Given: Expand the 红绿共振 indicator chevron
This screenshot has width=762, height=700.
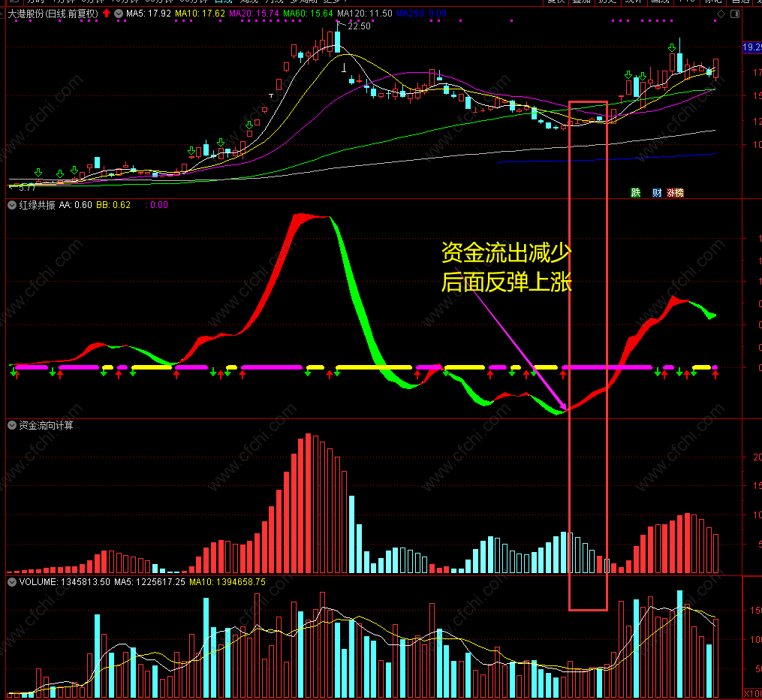Looking at the screenshot, I should [x=12, y=205].
